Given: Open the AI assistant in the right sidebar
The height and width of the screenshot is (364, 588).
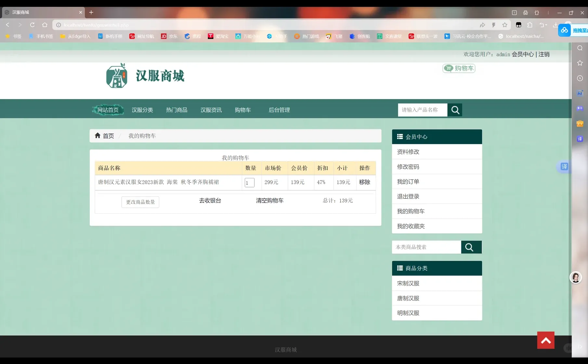Looking at the screenshot, I should click(x=580, y=93).
